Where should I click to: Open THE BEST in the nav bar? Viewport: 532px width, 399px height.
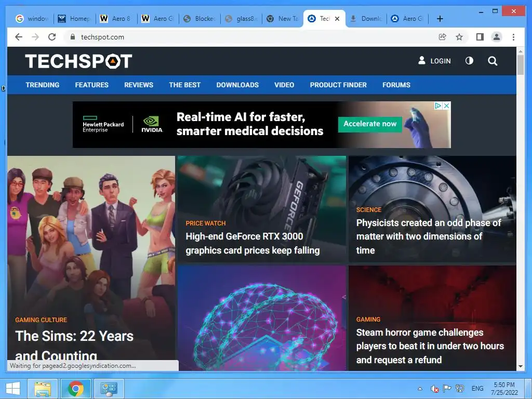tap(184, 85)
